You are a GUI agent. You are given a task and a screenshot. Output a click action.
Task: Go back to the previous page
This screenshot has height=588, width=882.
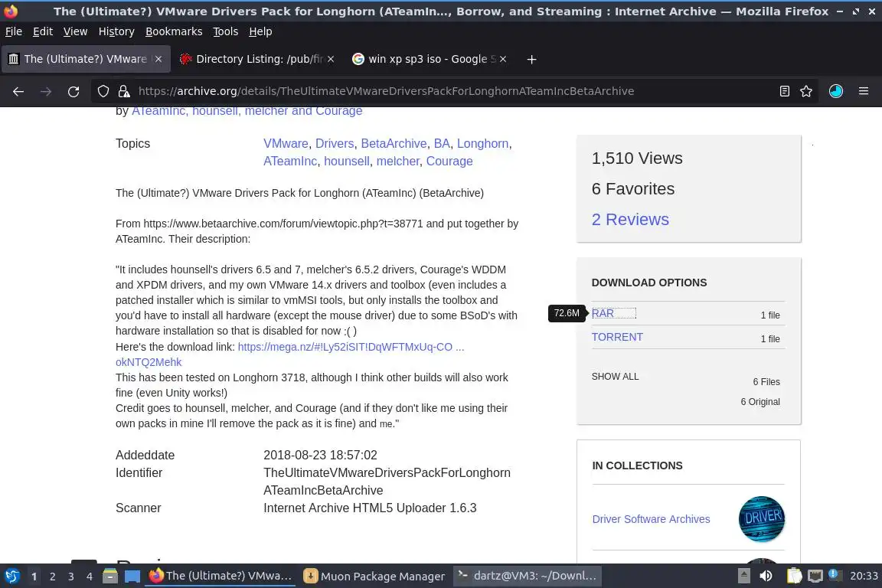tap(18, 91)
